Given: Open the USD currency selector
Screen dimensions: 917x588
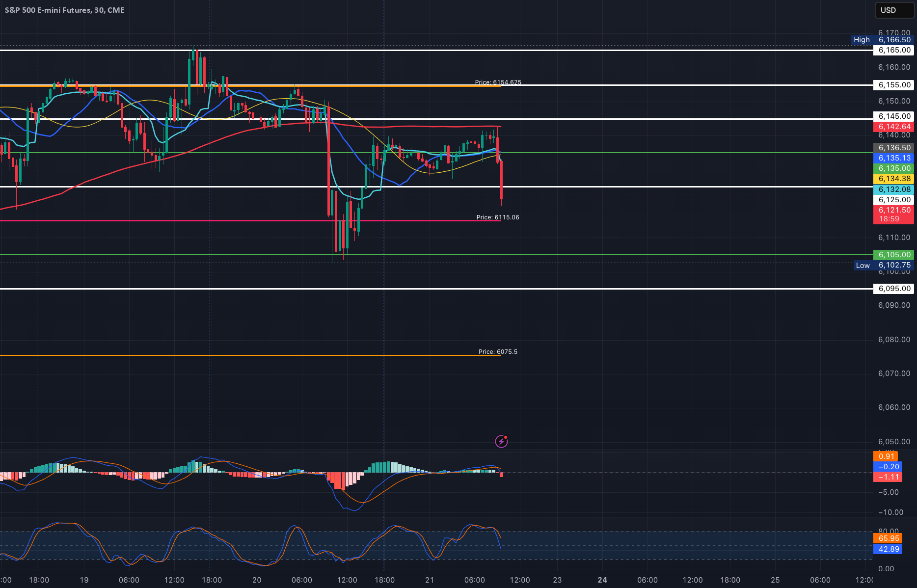Looking at the screenshot, I should point(895,10).
